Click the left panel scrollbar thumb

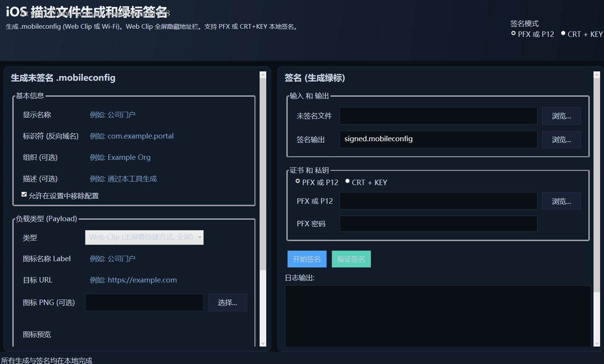coord(263,174)
